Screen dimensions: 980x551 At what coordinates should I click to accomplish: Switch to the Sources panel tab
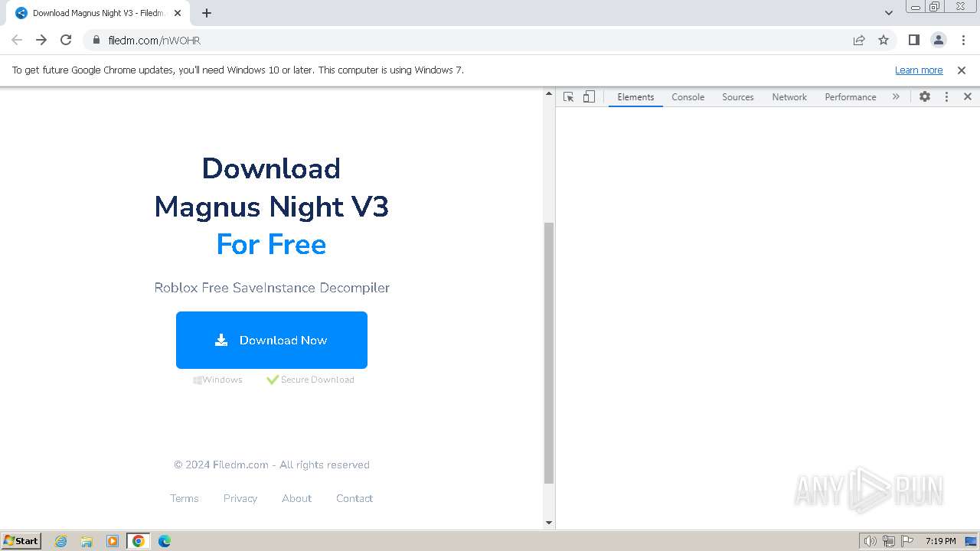click(x=738, y=97)
